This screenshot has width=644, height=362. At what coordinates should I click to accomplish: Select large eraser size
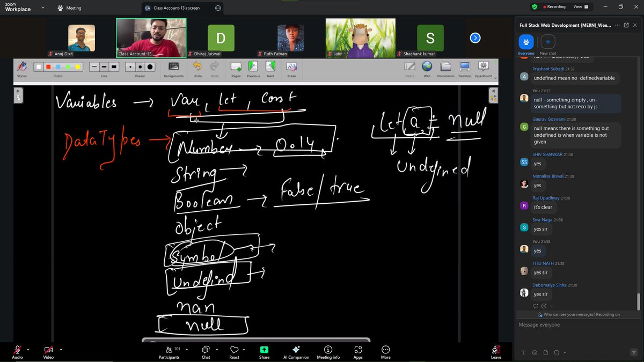pyautogui.click(x=150, y=67)
